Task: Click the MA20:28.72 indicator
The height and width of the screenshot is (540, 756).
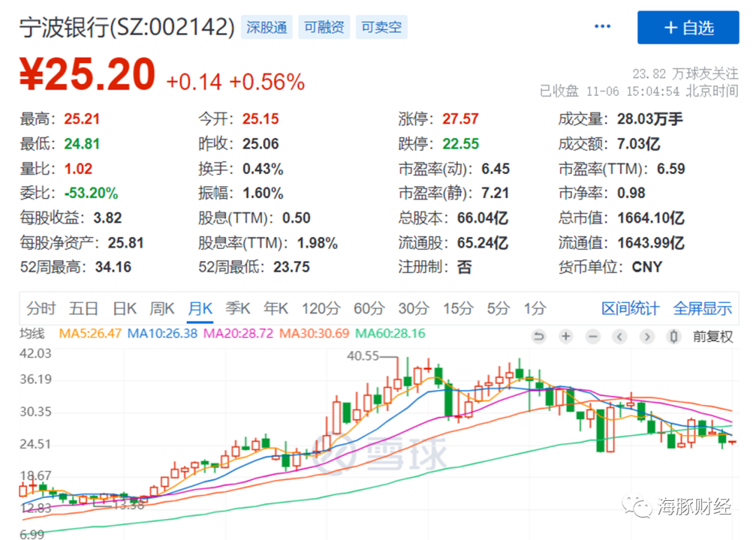Action: (x=238, y=334)
